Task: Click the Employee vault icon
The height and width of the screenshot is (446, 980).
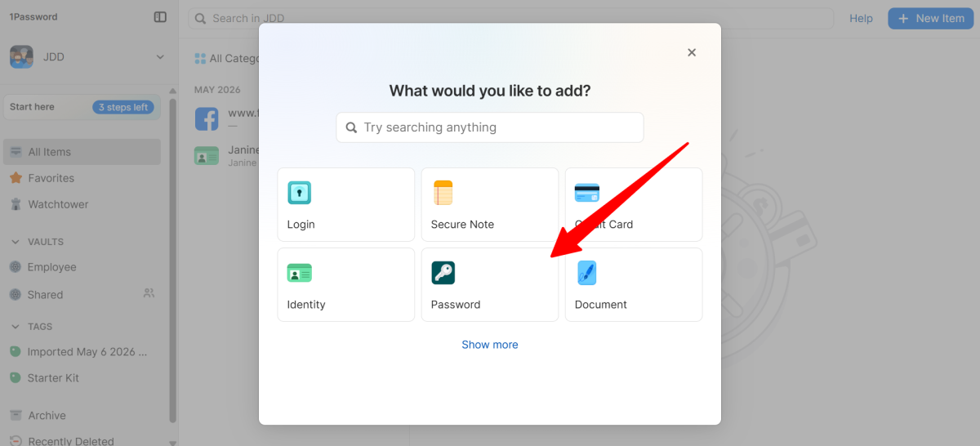Action: (x=16, y=267)
